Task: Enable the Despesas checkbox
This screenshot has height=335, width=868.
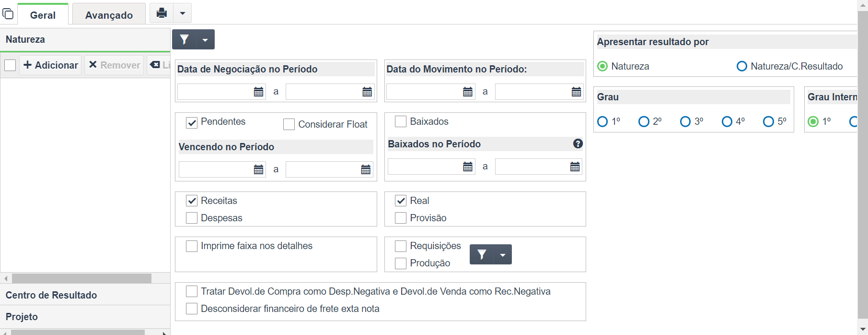Action: tap(192, 218)
